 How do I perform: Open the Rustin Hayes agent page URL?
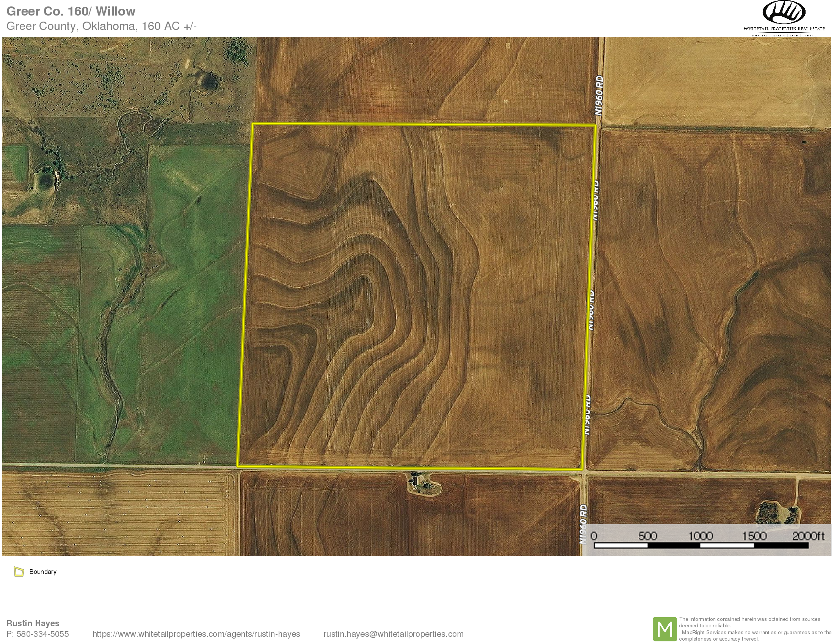196,634
